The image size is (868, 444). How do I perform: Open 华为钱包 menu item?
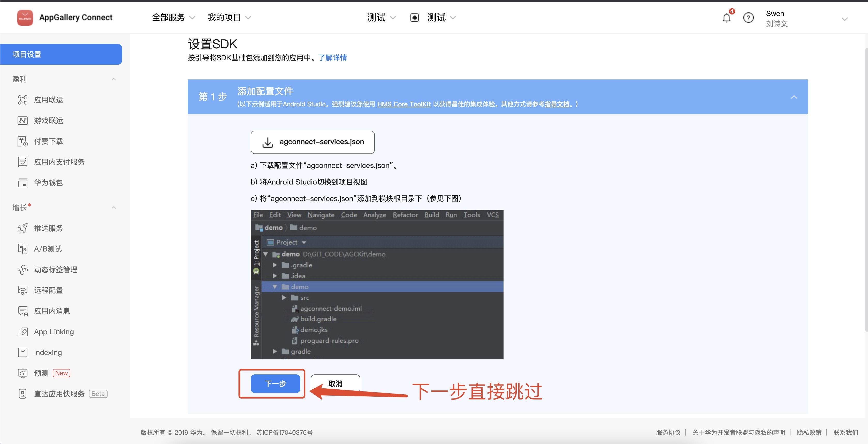[48, 182]
